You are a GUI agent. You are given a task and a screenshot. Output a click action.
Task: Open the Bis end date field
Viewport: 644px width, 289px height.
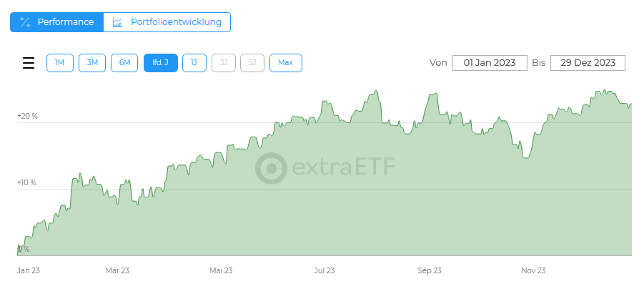click(588, 63)
